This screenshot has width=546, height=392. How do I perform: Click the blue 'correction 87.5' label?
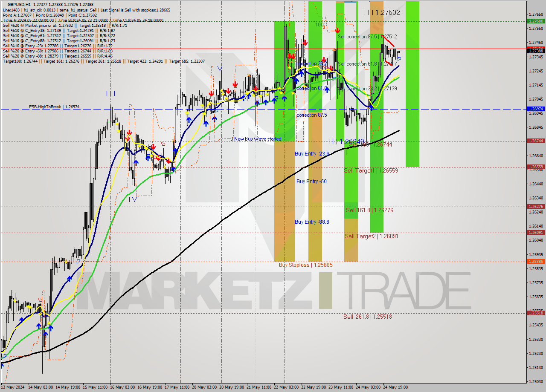[312, 115]
